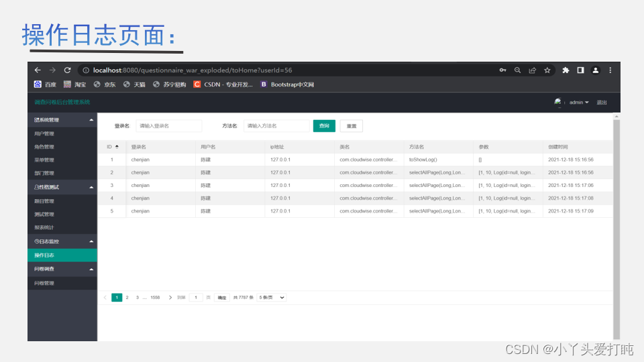Go to page 3 in pagination
644x362 pixels.
point(137,297)
